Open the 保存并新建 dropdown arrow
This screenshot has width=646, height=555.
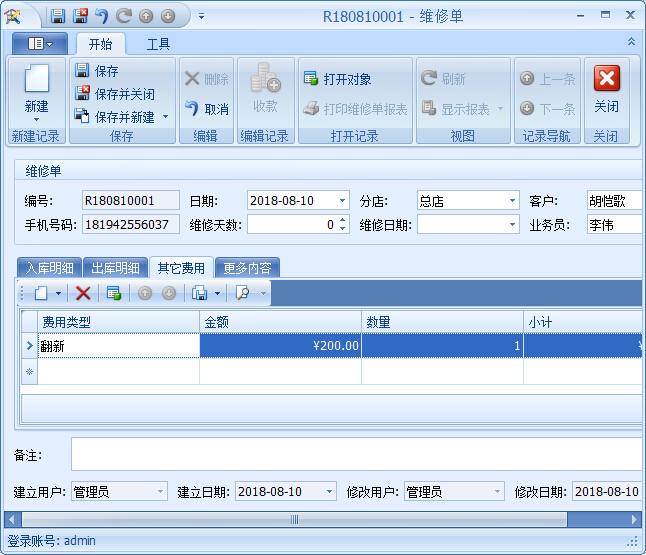click(x=166, y=117)
